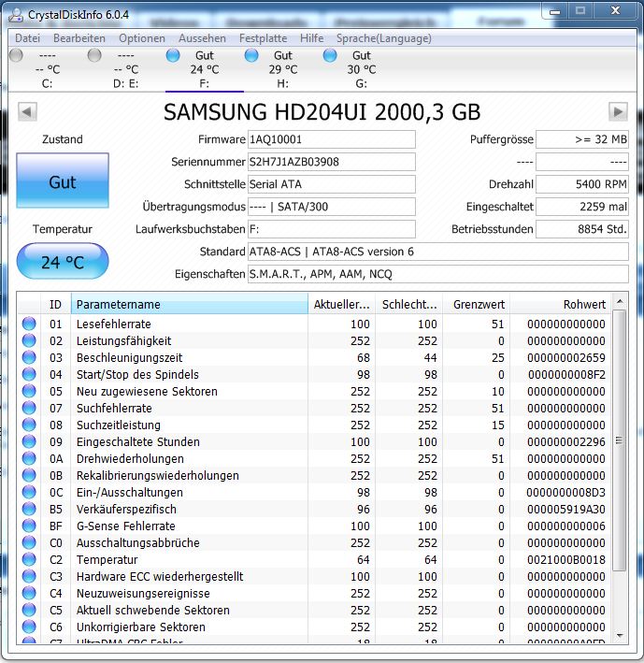Click the Betriebsstunden value 8854 Std.
644x663 pixels.
tap(582, 229)
